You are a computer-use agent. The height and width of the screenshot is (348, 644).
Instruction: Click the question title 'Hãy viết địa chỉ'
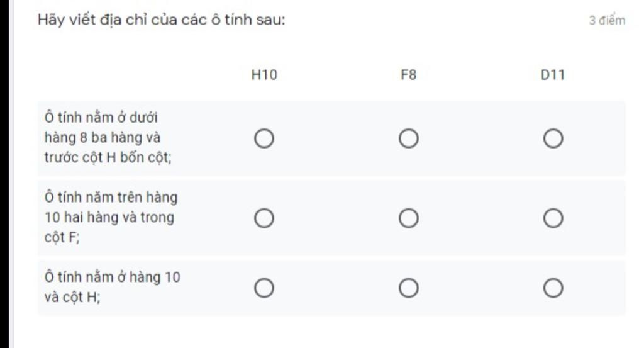(162, 20)
